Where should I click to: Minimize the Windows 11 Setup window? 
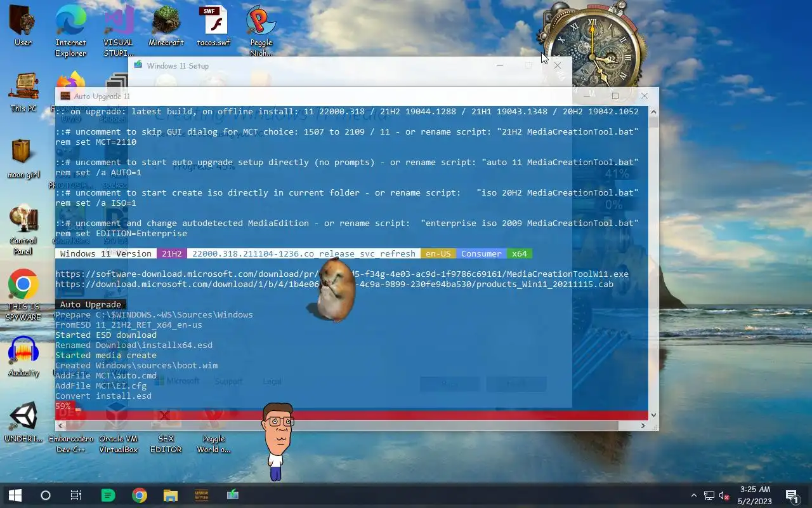coord(500,65)
